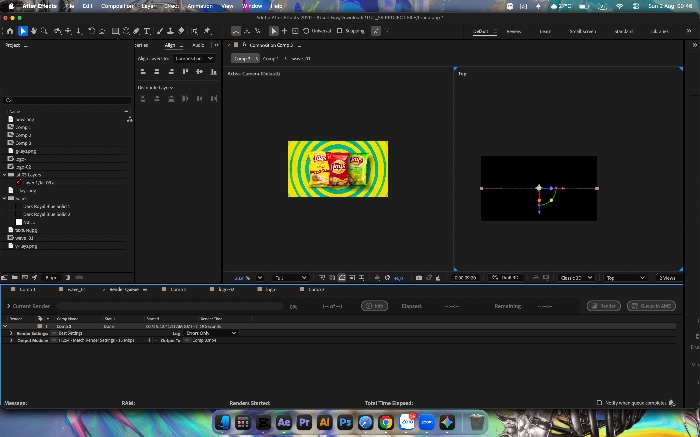700x437 pixels.
Task: Select the Hand tool in the toolbar
Action: tap(34, 31)
